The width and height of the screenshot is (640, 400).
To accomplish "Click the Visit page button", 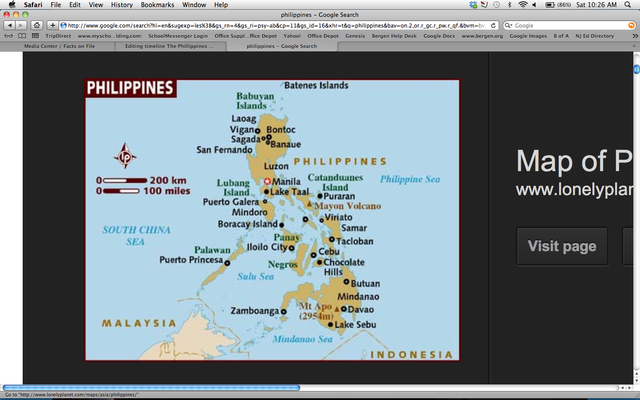I will 562,246.
